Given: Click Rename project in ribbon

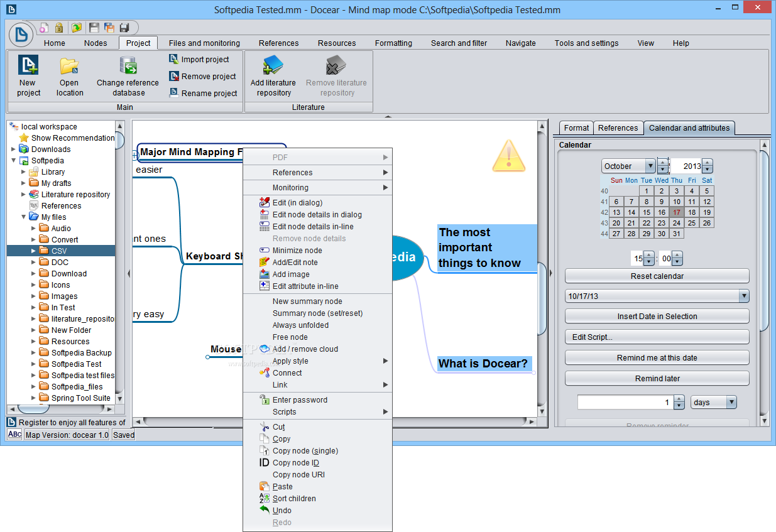Looking at the screenshot, I should [x=203, y=93].
